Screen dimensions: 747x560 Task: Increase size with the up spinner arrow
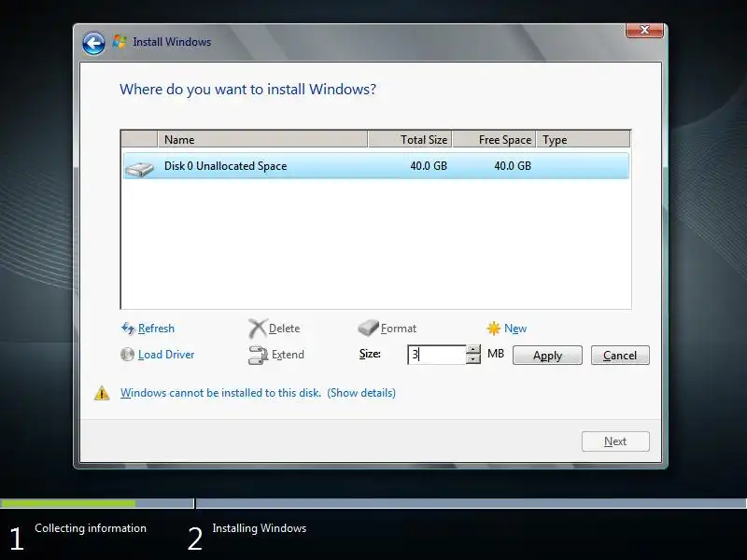click(473, 349)
